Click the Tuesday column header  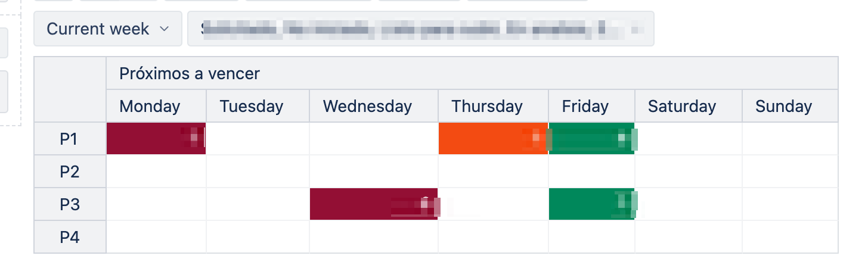(x=258, y=106)
